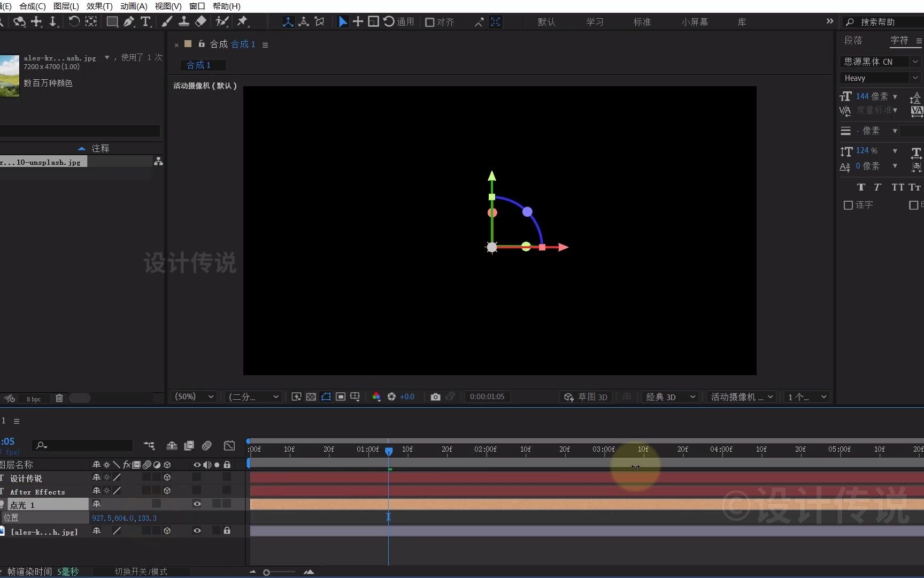The image size is (924, 578).
Task: Select the Pen tool in the toolbar
Action: click(x=129, y=21)
